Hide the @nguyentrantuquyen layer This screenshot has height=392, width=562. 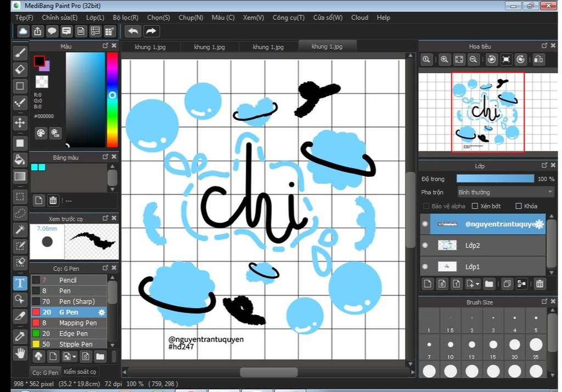coord(425,224)
